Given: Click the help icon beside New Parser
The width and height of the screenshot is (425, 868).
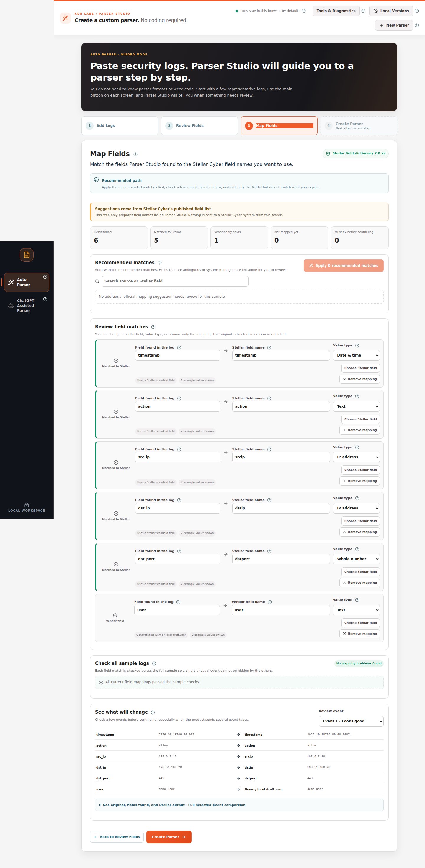Looking at the screenshot, I should pos(416,25).
